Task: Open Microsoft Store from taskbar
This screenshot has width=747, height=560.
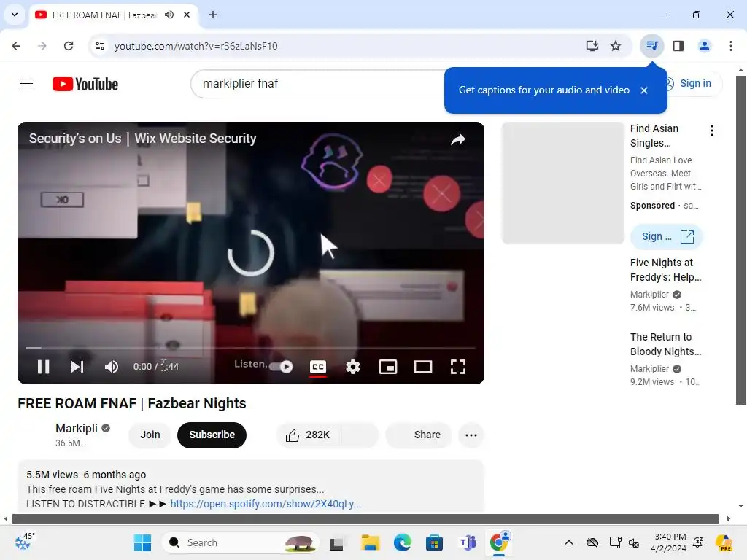Action: click(435, 542)
